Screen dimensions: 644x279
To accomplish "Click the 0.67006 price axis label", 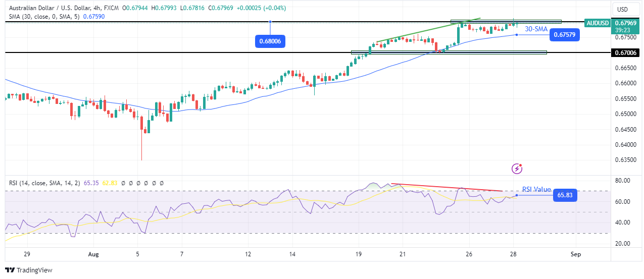I will (x=625, y=52).
